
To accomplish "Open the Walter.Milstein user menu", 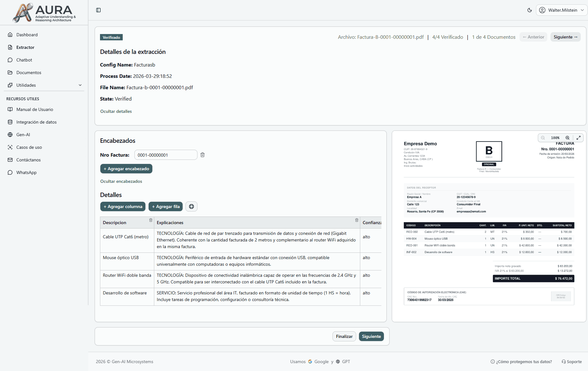I will pos(562,10).
